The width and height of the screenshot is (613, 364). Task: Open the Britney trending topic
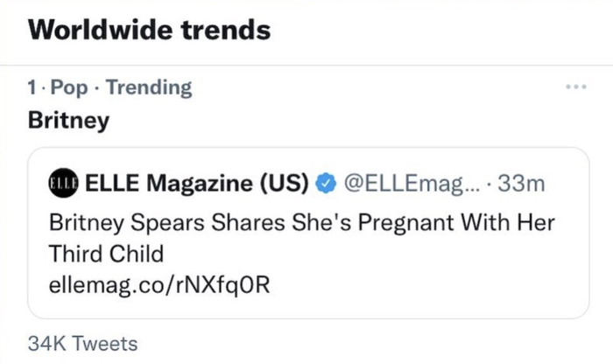point(68,121)
